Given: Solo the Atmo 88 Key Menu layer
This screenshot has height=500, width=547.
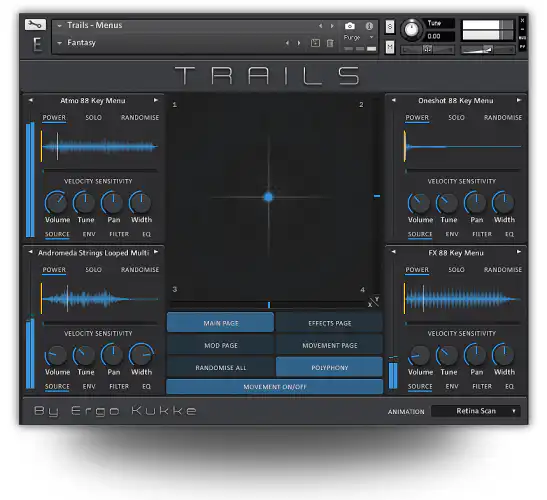Looking at the screenshot, I should (94, 118).
